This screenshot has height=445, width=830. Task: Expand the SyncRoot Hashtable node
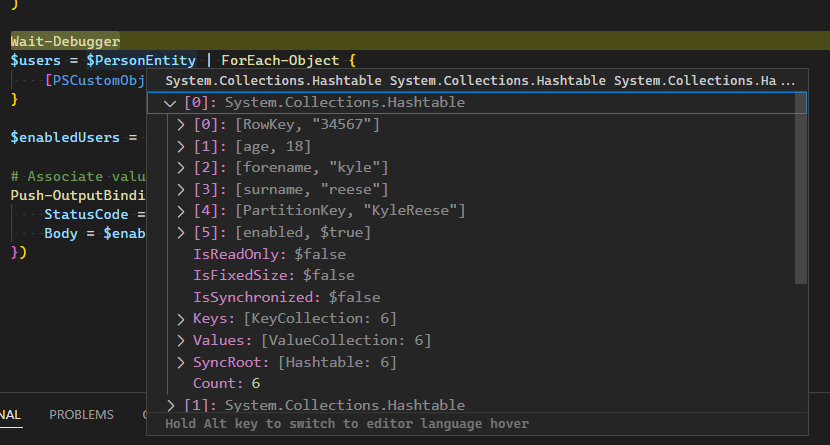point(181,362)
